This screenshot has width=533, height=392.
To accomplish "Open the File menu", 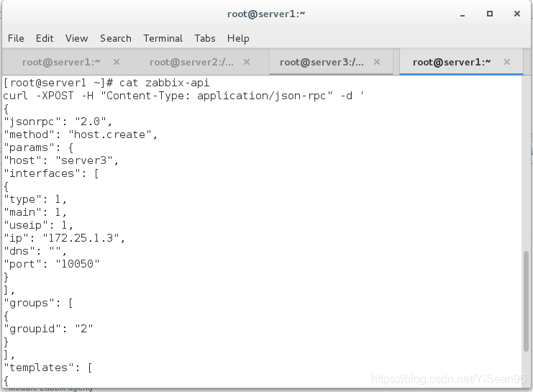I will [x=16, y=38].
